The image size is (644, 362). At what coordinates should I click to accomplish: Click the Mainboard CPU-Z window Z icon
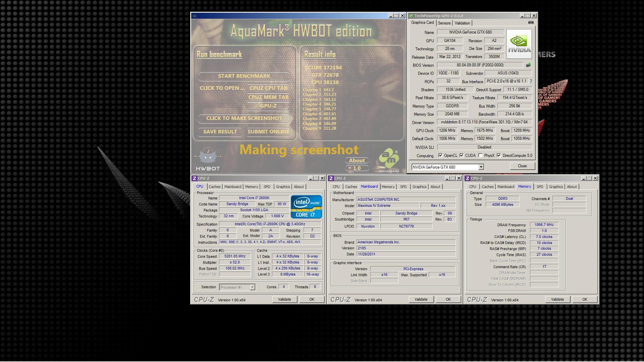coord(331,178)
